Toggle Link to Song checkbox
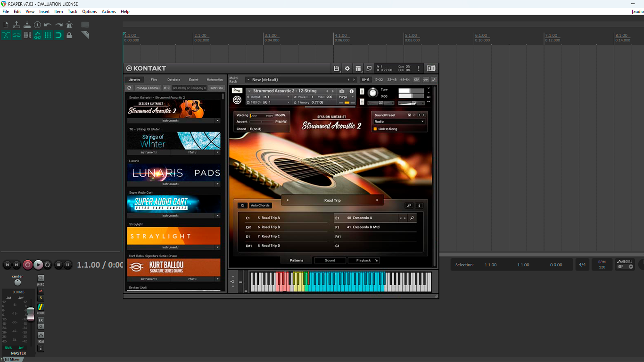Image resolution: width=644 pixels, height=362 pixels. (x=375, y=129)
